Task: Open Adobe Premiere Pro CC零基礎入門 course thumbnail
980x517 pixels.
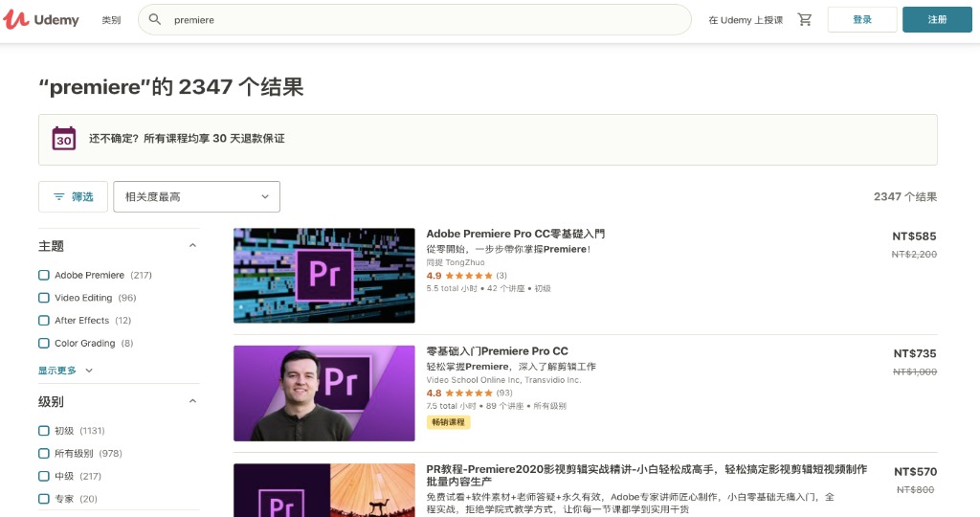Action: tap(323, 275)
